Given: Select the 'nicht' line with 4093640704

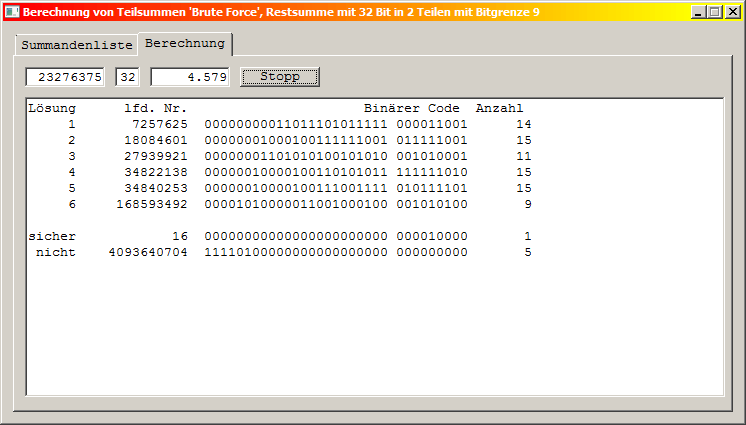Looking at the screenshot, I should (147, 252).
